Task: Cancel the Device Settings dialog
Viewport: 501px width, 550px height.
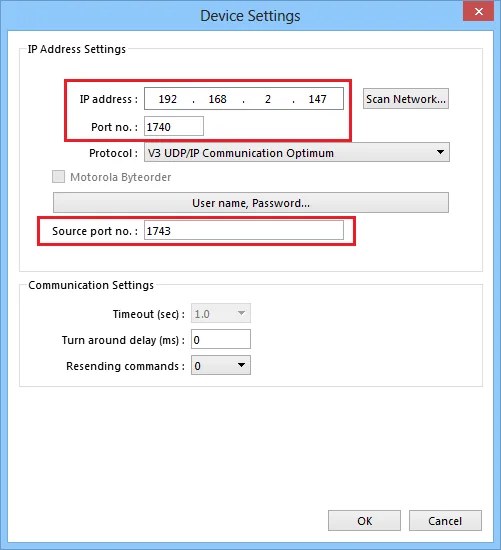Action: (x=445, y=521)
